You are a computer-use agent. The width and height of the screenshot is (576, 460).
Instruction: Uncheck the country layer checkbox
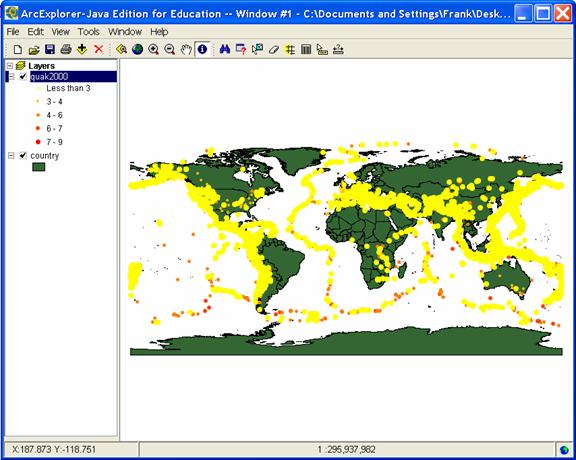23,155
